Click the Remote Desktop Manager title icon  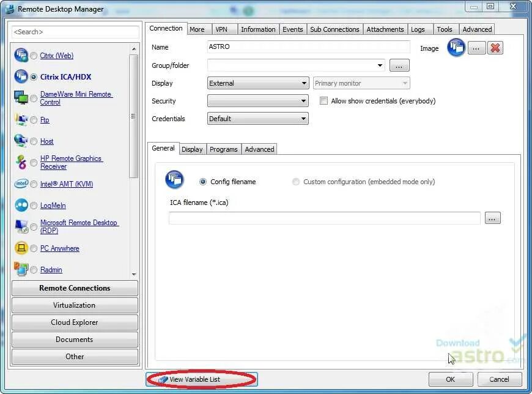coord(10,9)
